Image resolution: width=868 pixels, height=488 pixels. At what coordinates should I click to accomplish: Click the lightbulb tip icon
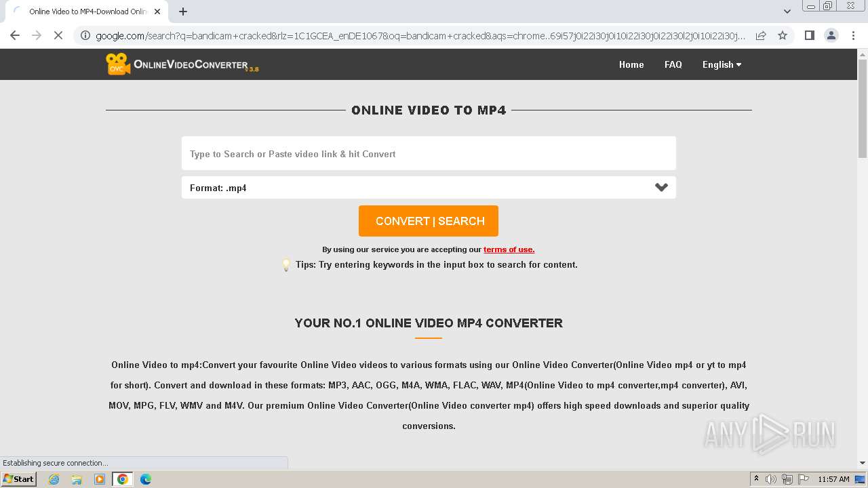coord(286,265)
